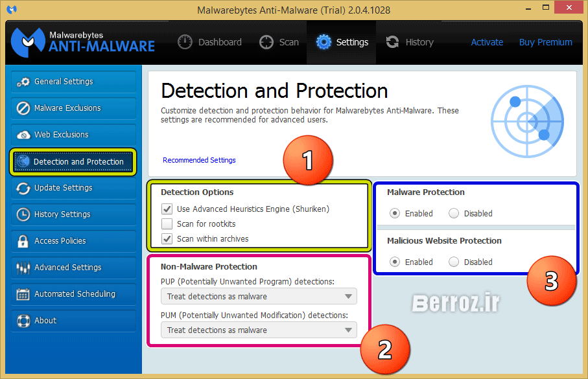This screenshot has height=379, width=588.
Task: Click the Detection and Protection globe icon
Action: 23,161
